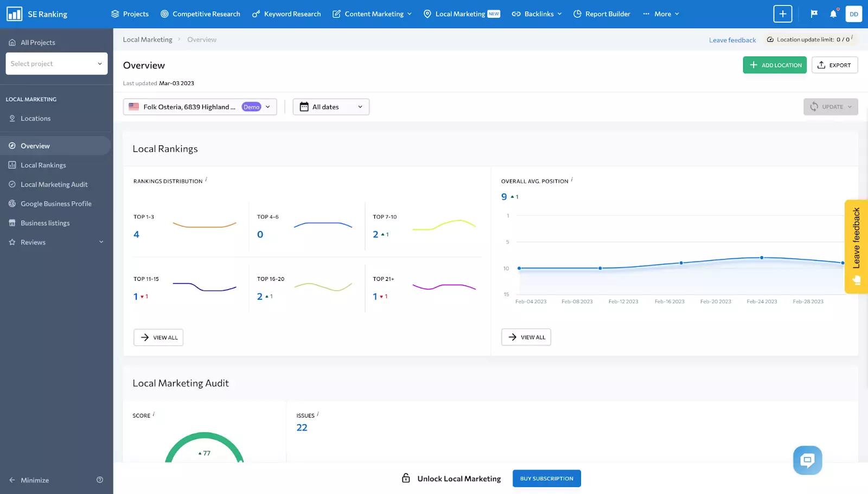This screenshot has width=868, height=494.
Task: Expand the Backlinks menu
Action: click(x=537, y=14)
